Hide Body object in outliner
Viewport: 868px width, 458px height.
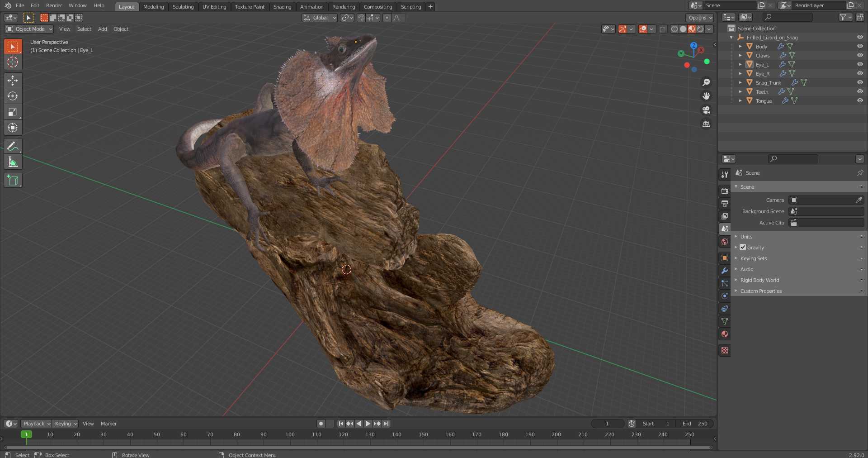pyautogui.click(x=859, y=46)
